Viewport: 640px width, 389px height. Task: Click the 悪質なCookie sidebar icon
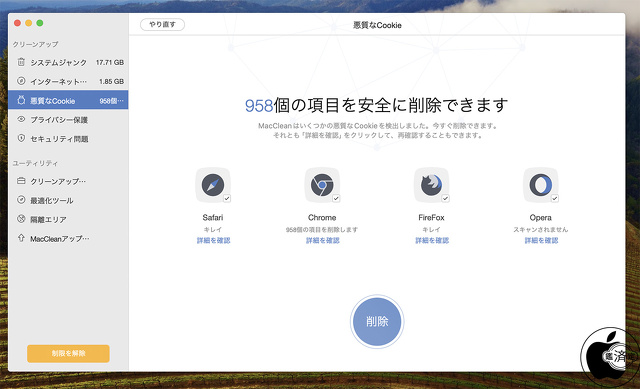point(21,100)
